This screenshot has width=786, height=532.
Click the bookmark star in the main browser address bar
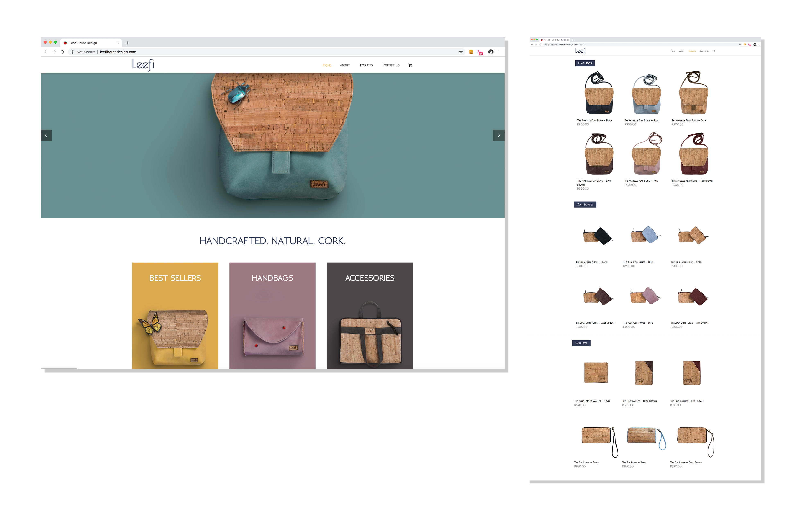(461, 52)
